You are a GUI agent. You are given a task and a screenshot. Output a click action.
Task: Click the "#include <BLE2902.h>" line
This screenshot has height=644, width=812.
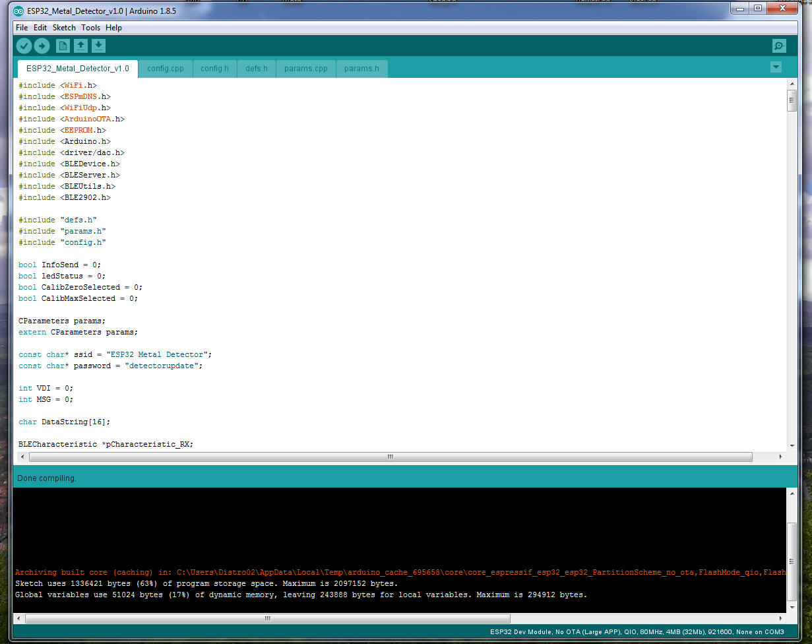[65, 197]
